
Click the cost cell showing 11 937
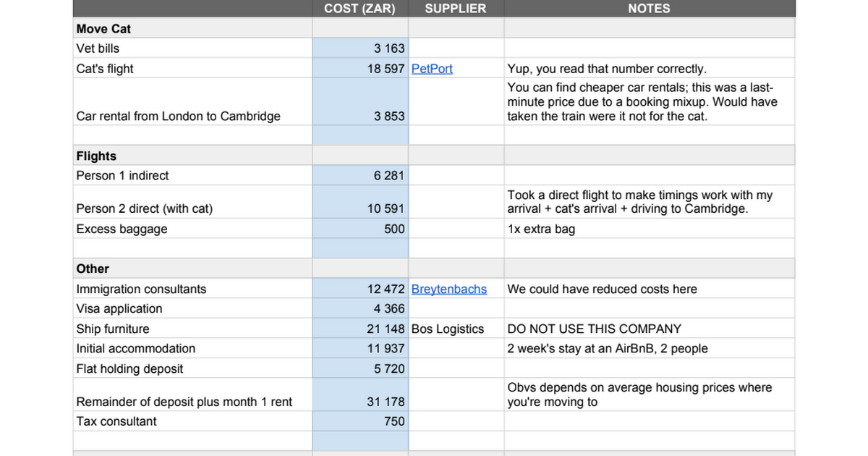[x=360, y=348]
